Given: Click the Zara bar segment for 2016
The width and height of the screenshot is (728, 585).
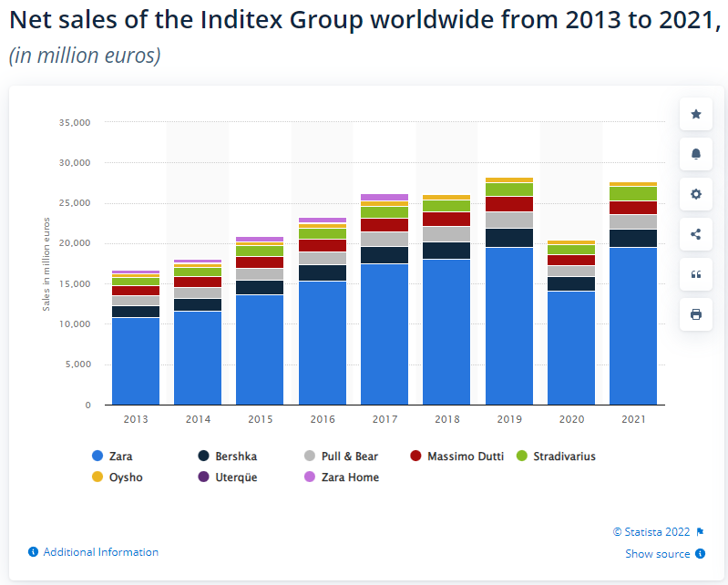Looking at the screenshot, I should (x=323, y=344).
